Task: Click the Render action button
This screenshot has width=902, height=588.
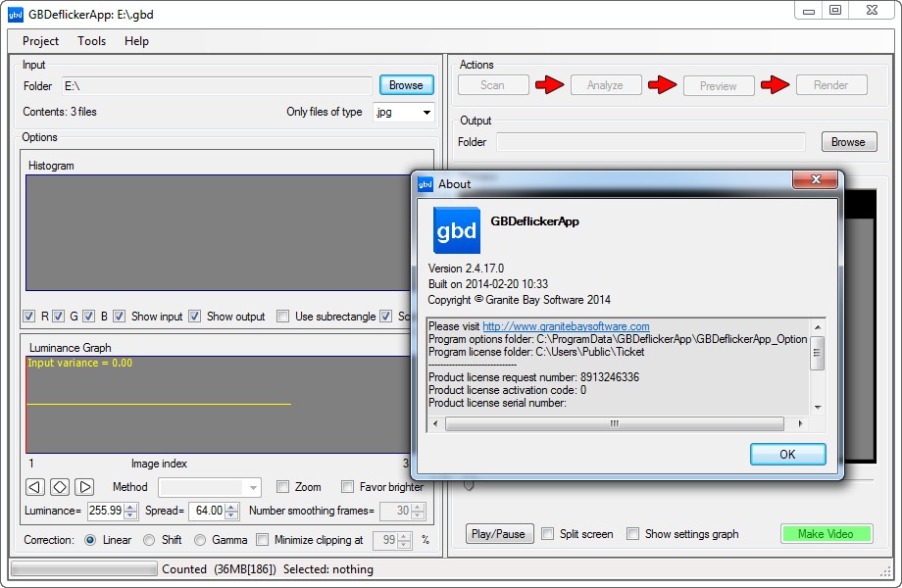Action: [x=831, y=85]
